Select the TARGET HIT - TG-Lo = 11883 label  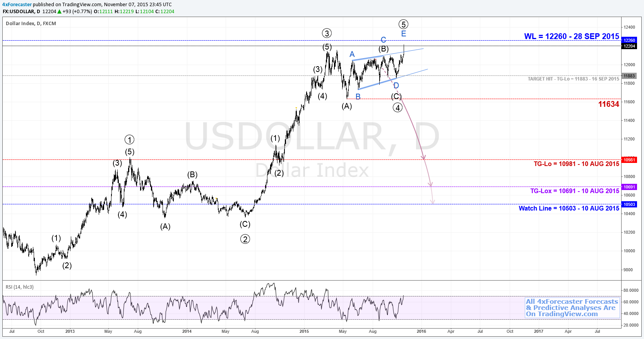[x=574, y=79]
